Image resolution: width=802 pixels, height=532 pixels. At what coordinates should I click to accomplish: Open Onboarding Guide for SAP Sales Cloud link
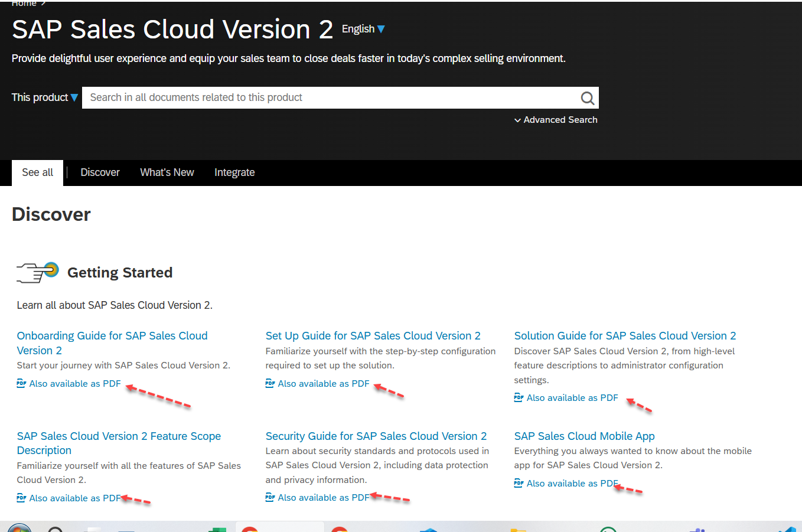112,336
